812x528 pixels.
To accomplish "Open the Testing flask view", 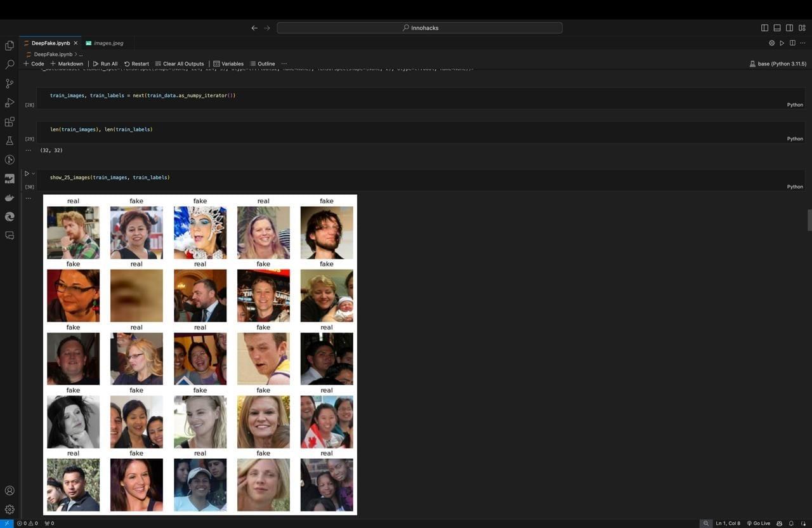I will coord(10,141).
